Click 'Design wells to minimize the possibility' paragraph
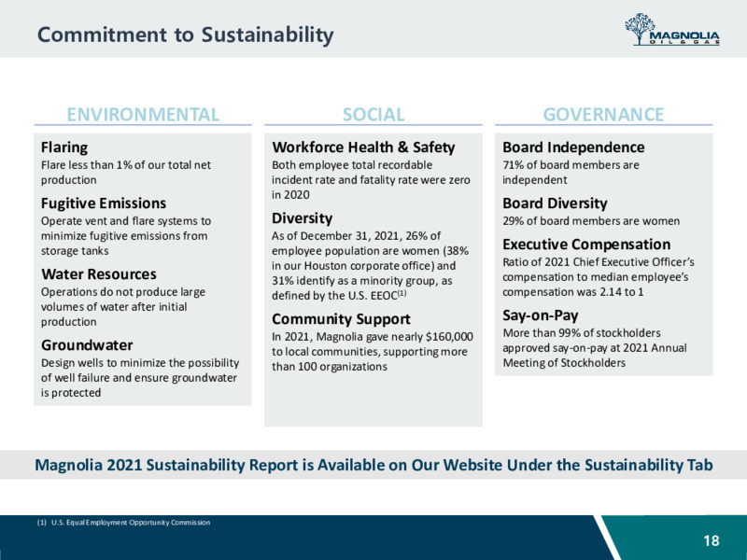747x560 pixels. tap(140, 378)
